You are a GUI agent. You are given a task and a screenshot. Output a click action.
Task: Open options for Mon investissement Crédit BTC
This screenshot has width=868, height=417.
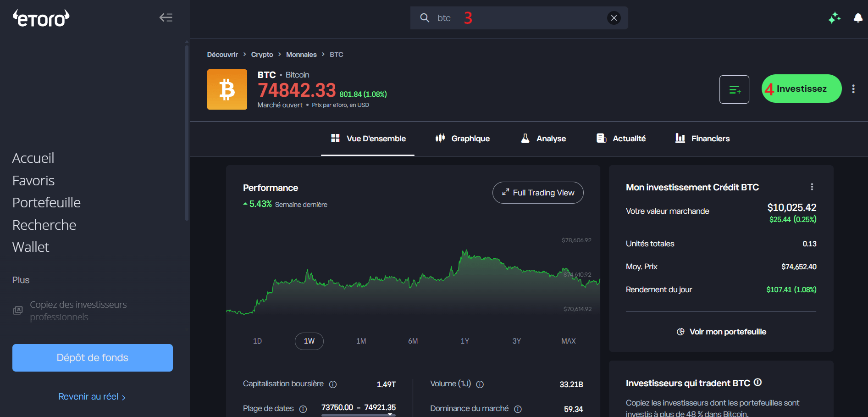click(812, 187)
